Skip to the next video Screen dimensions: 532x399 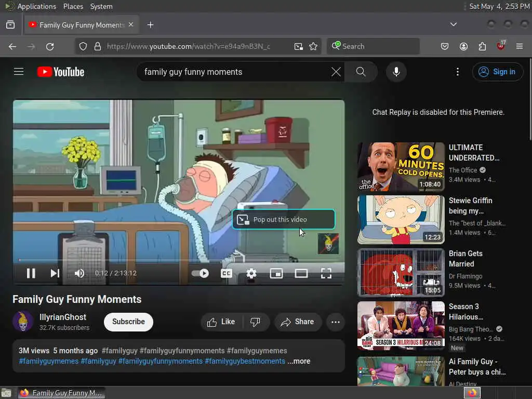[55, 273]
